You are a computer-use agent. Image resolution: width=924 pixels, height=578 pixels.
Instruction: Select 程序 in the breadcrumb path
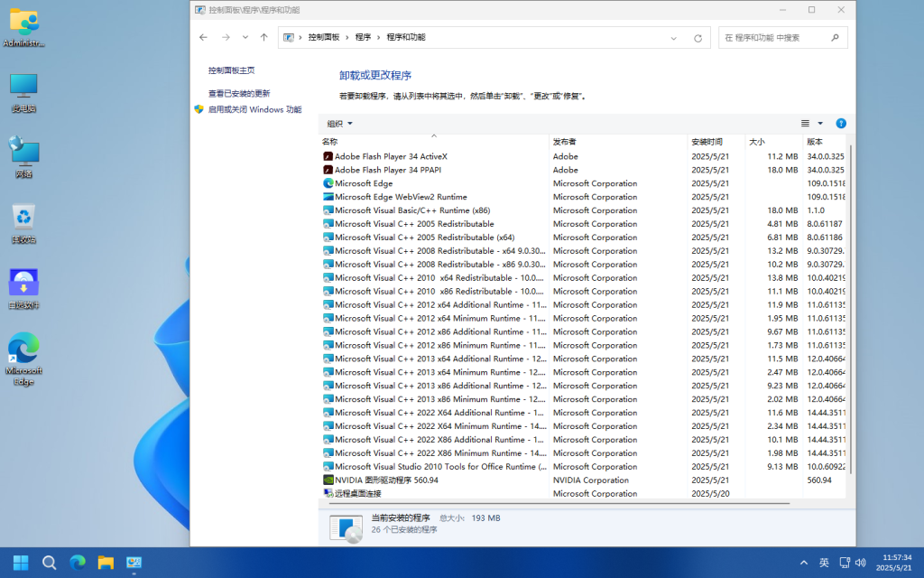pyautogui.click(x=363, y=37)
